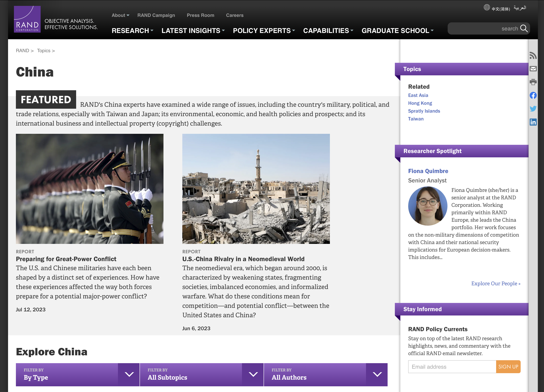
Task: Expand the GRADUATE SCHOOL menu
Action: [x=397, y=31]
